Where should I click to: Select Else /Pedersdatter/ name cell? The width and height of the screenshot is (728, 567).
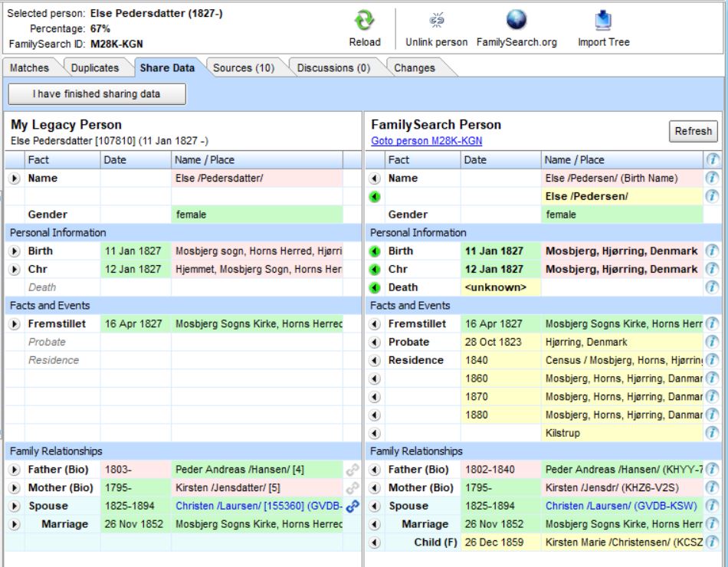257,179
